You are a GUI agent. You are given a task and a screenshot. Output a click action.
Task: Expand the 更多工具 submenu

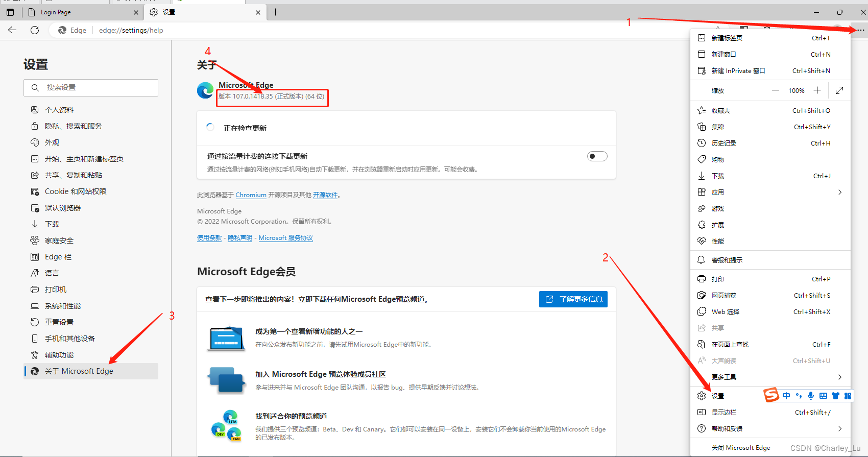pos(770,377)
